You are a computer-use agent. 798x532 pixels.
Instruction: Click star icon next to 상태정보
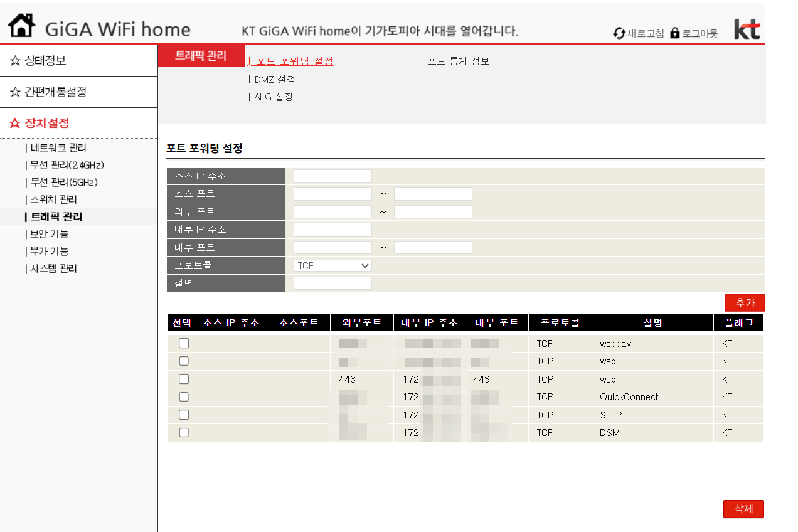(x=15, y=61)
